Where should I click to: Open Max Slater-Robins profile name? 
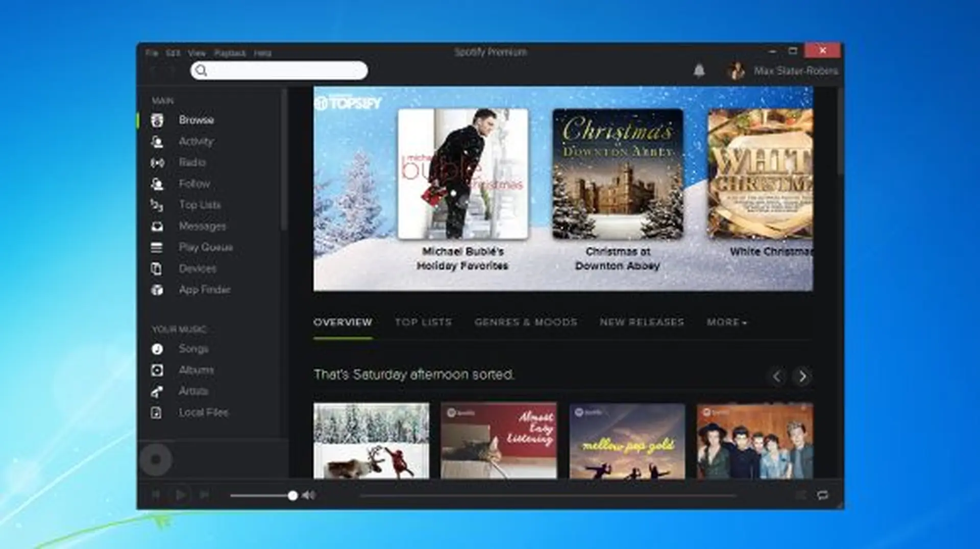tap(796, 71)
